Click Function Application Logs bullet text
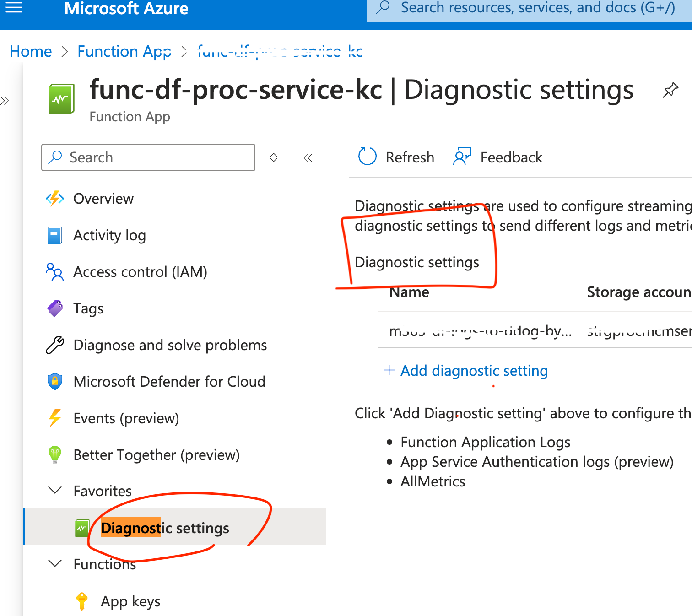The image size is (692, 616). (x=486, y=442)
